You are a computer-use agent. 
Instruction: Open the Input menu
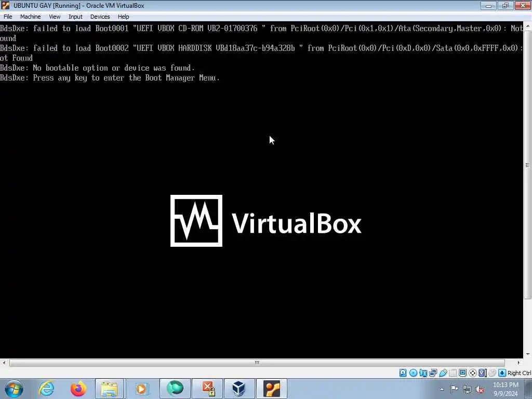(75, 17)
